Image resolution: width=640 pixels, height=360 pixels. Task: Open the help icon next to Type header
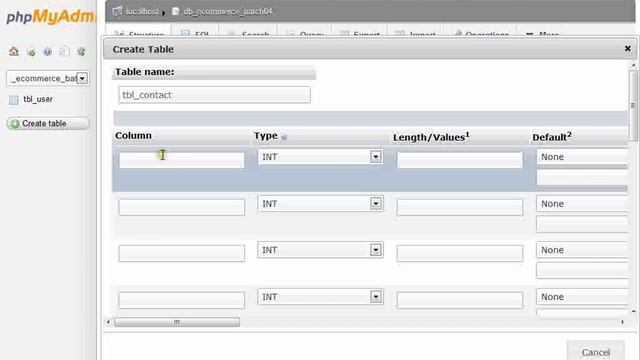click(284, 137)
